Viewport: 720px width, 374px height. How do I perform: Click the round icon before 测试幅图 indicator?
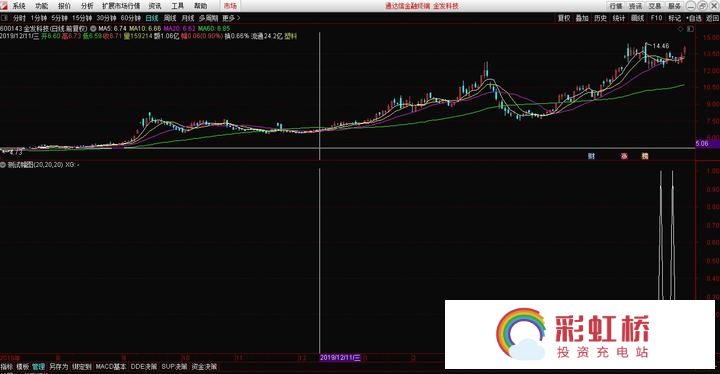point(3,164)
